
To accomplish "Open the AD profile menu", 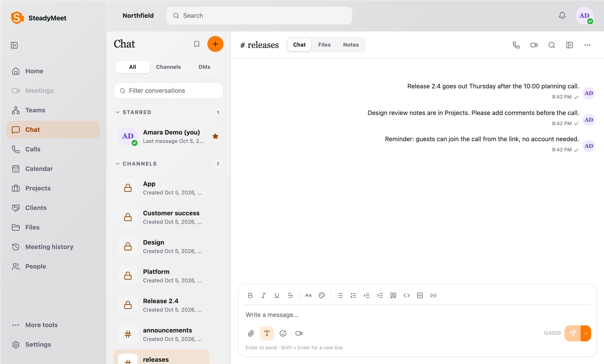I will (x=584, y=16).
